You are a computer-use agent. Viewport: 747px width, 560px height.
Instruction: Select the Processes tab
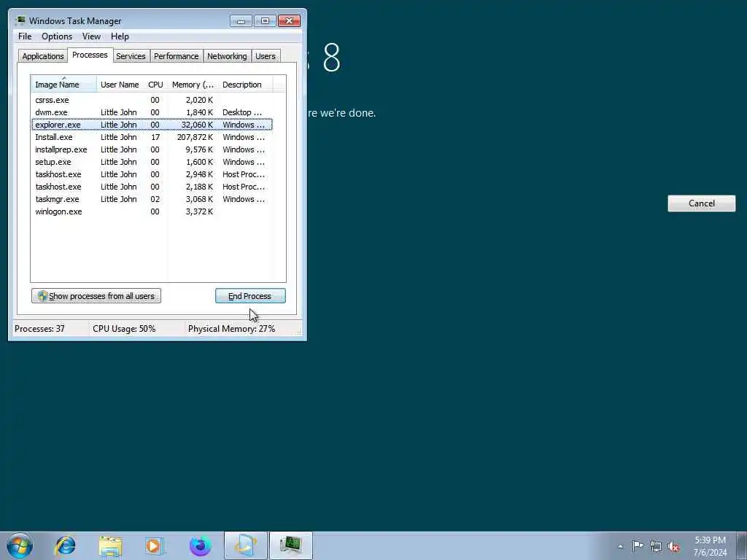(90, 55)
